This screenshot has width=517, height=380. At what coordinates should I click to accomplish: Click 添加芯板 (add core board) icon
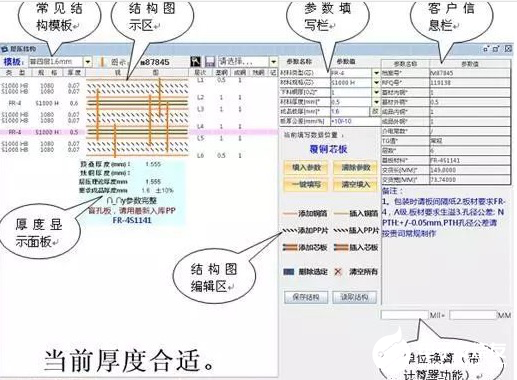click(x=290, y=248)
